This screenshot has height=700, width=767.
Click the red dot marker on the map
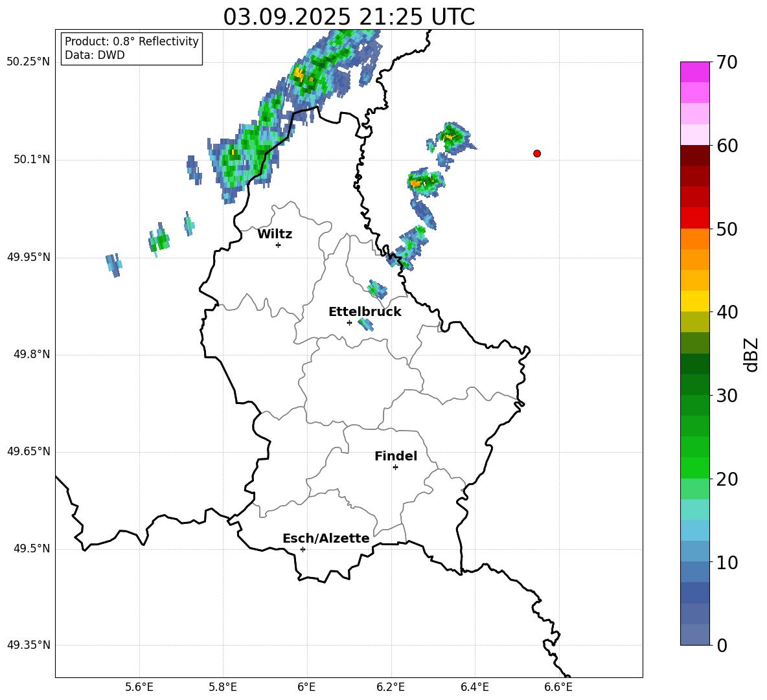[x=536, y=153]
